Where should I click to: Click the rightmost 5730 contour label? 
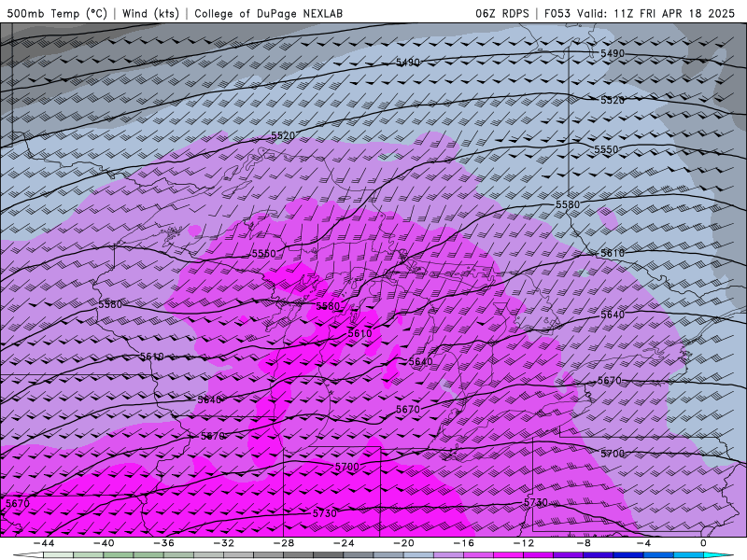tap(536, 502)
